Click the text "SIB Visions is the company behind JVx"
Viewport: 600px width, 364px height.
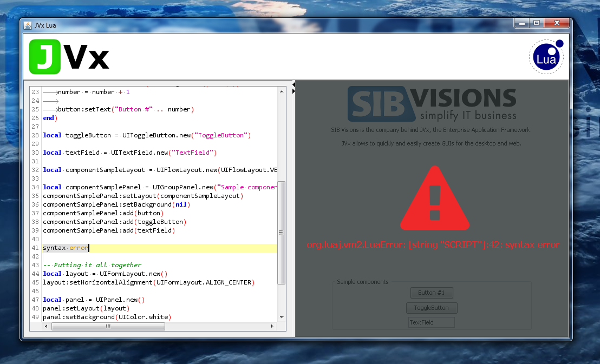tap(431, 130)
